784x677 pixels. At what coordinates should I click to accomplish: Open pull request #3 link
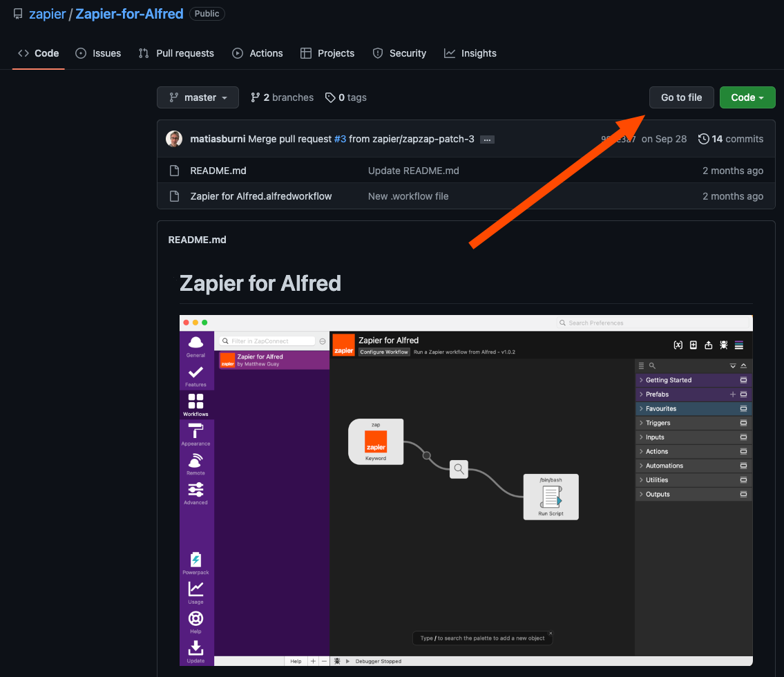click(340, 139)
